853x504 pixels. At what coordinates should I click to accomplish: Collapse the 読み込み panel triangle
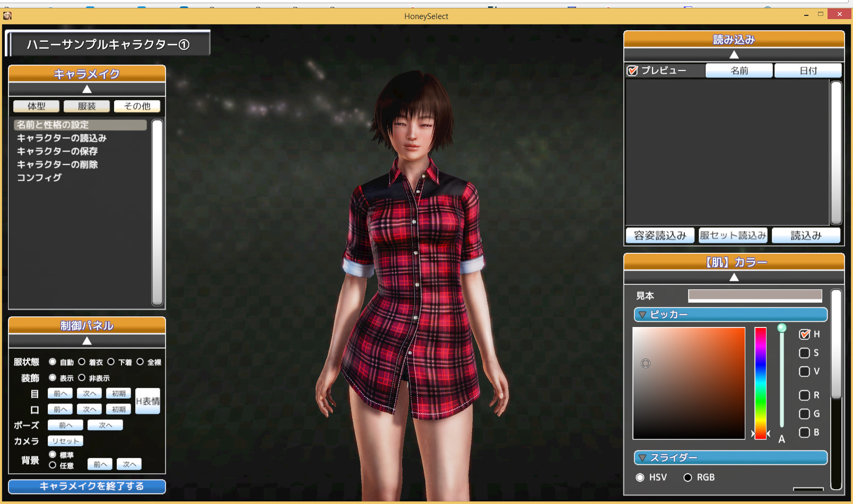(734, 55)
